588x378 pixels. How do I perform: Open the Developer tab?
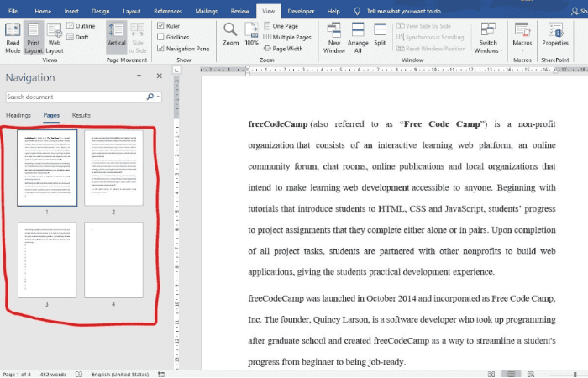pos(301,11)
